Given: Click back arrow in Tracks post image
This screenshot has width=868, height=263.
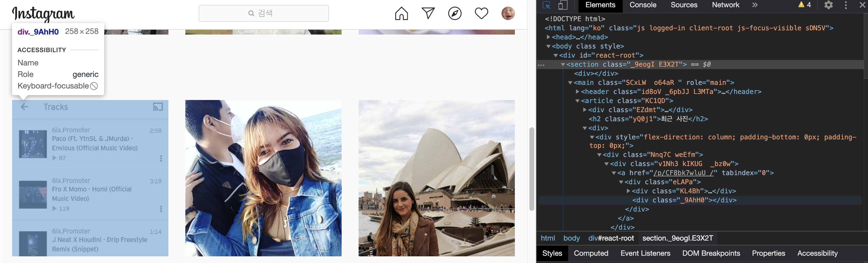Looking at the screenshot, I should pos(24,107).
